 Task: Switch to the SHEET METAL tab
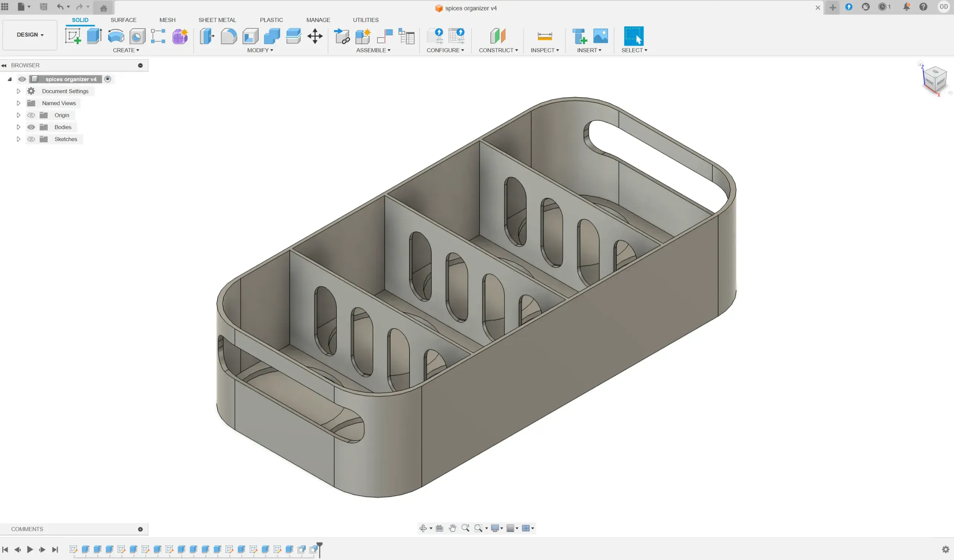(x=217, y=20)
